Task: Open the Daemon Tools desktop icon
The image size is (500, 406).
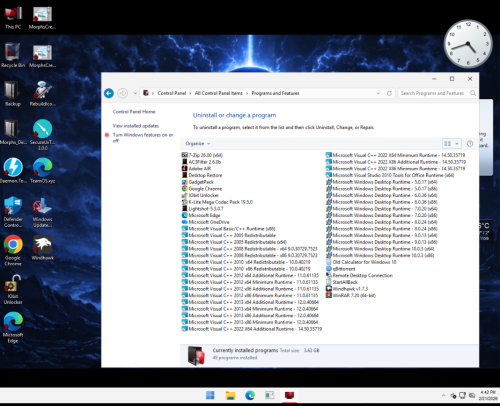Action: click(x=13, y=171)
